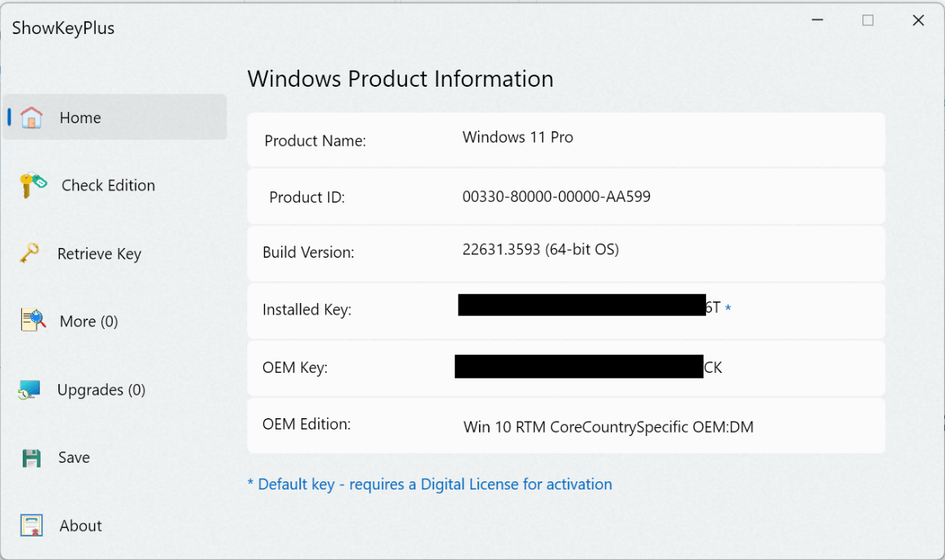Click the About certificate icon
The image size is (945, 560).
[x=32, y=525]
